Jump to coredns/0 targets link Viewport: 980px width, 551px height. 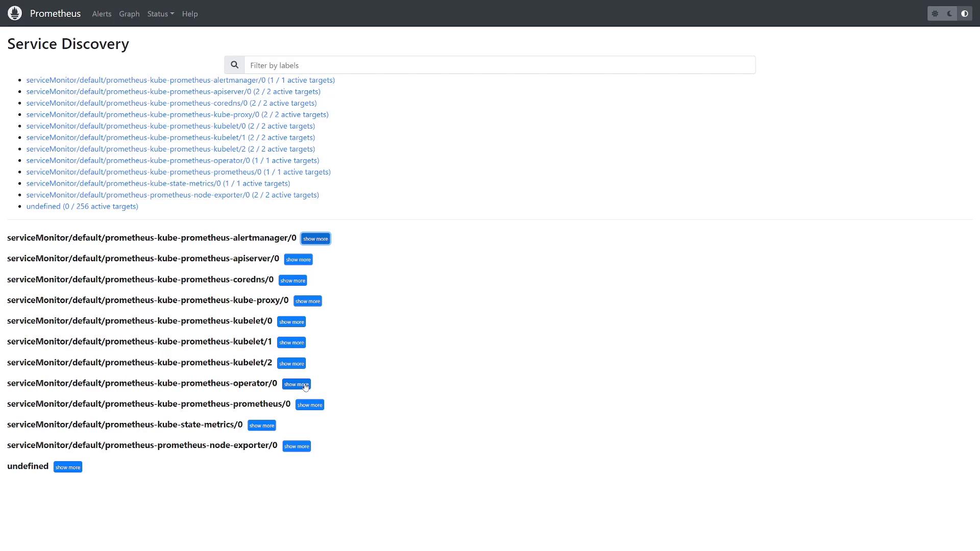[x=171, y=103]
